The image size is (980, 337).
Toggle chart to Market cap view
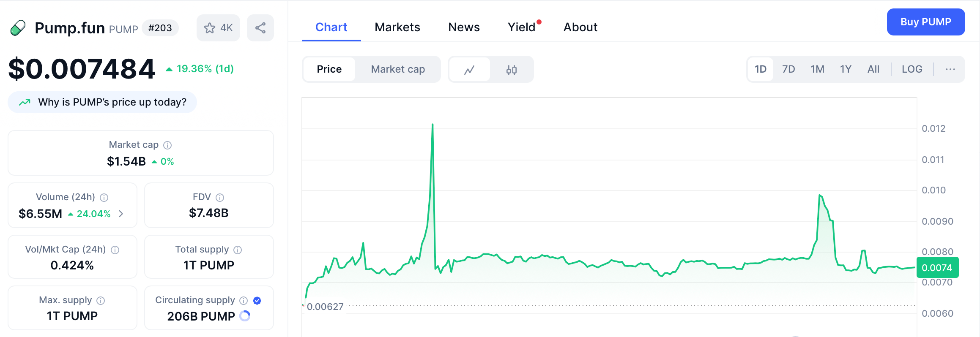point(398,69)
